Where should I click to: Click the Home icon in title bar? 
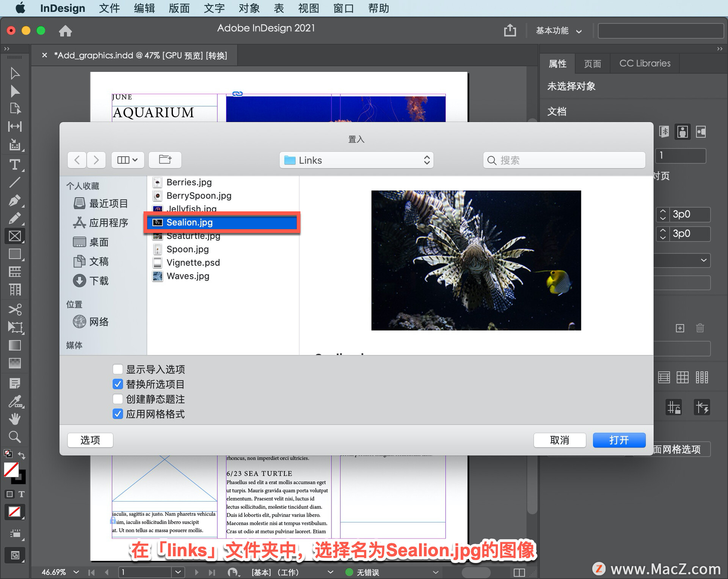pos(65,31)
